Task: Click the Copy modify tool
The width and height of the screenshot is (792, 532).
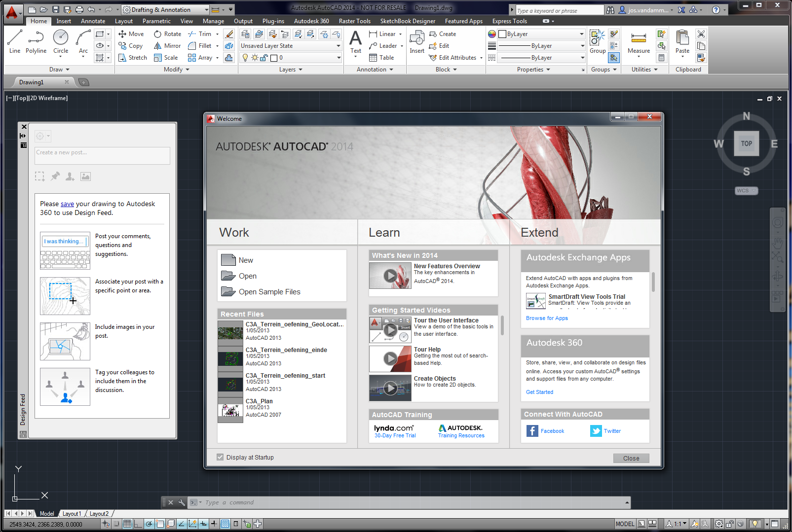Action: tap(131, 46)
